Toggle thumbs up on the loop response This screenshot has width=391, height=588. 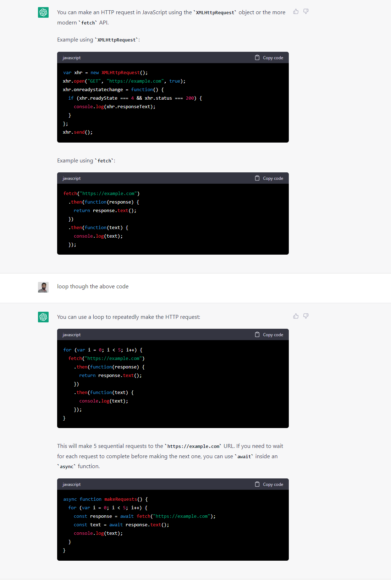[x=296, y=316]
